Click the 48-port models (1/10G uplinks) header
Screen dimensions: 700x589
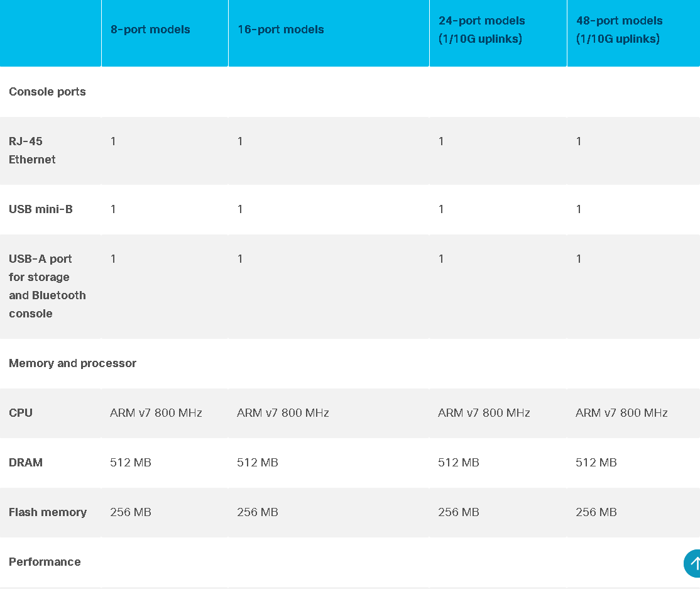click(x=619, y=30)
